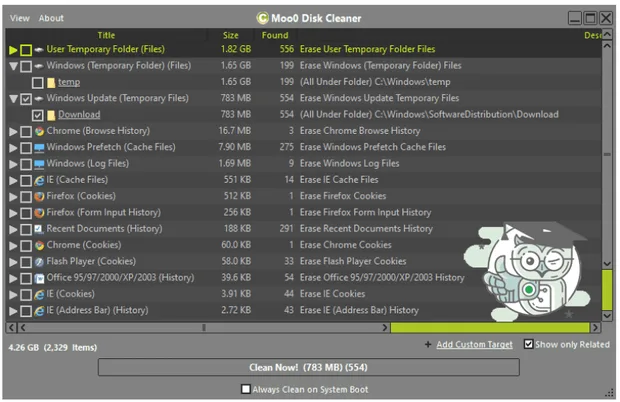Uncheck the Download folder checkbox

click(x=38, y=115)
